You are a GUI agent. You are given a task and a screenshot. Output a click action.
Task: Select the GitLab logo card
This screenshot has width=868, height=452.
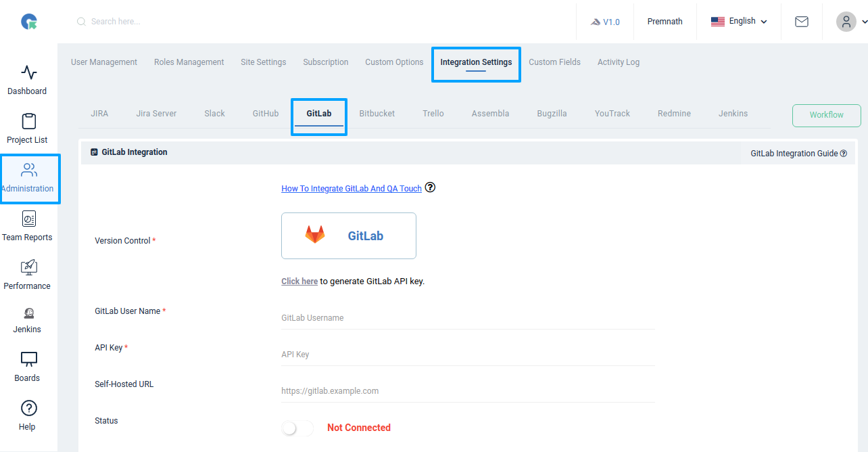coord(348,235)
